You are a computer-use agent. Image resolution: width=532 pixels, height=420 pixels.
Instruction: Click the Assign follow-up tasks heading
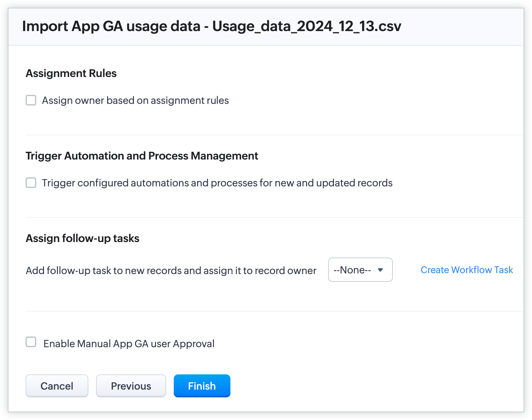point(82,238)
